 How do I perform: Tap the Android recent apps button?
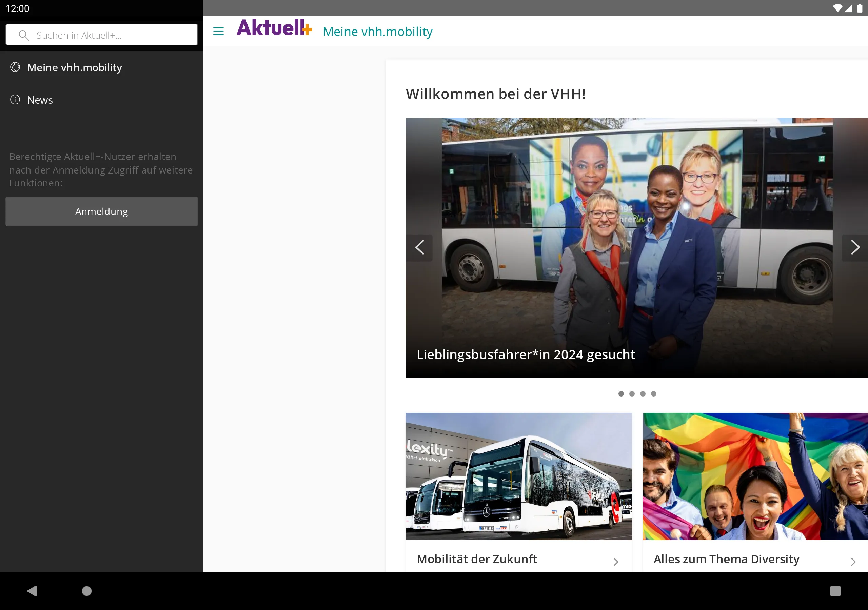click(x=835, y=591)
